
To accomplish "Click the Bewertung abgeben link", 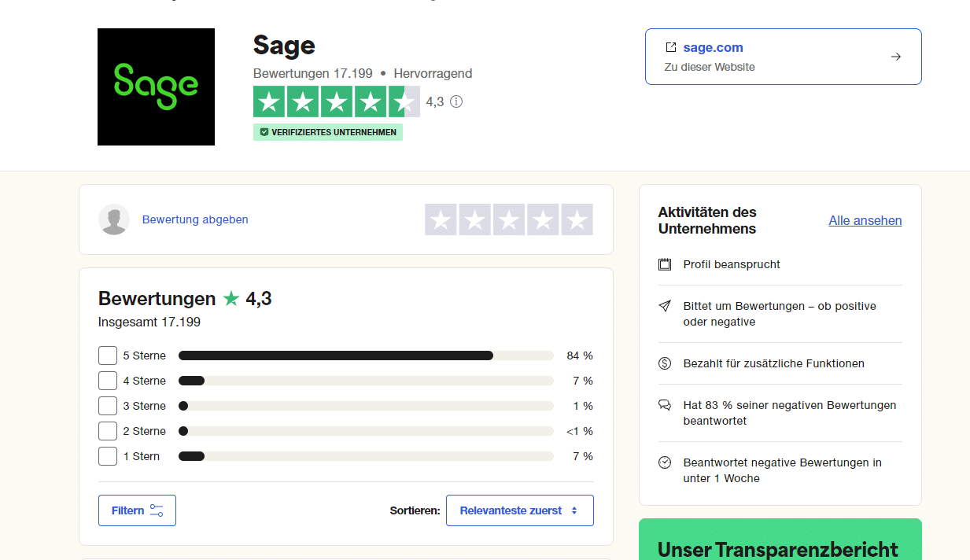I will coord(195,219).
